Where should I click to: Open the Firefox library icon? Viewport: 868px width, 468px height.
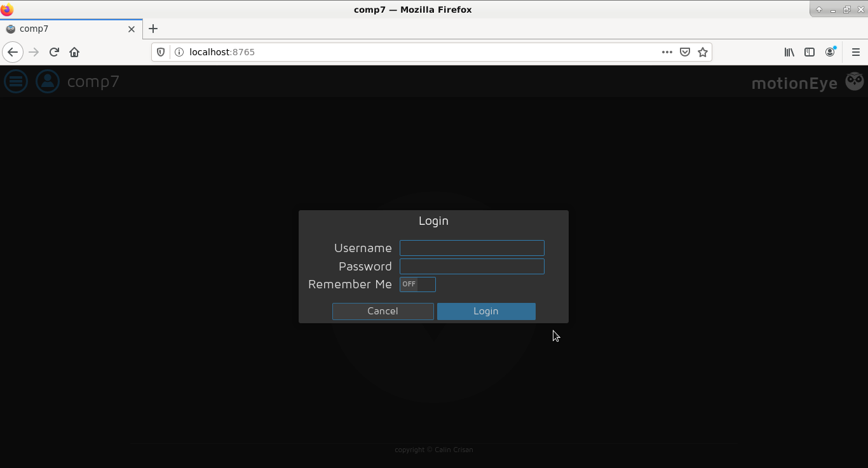[x=789, y=52]
